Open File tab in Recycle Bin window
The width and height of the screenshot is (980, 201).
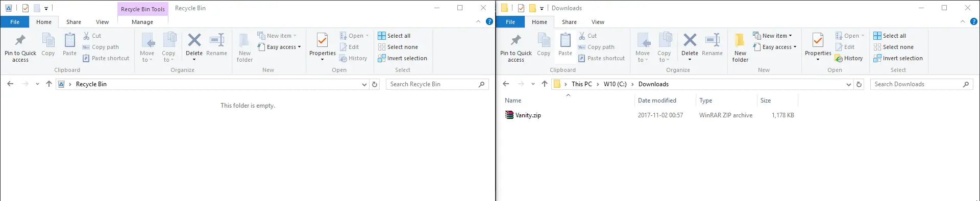(15, 22)
